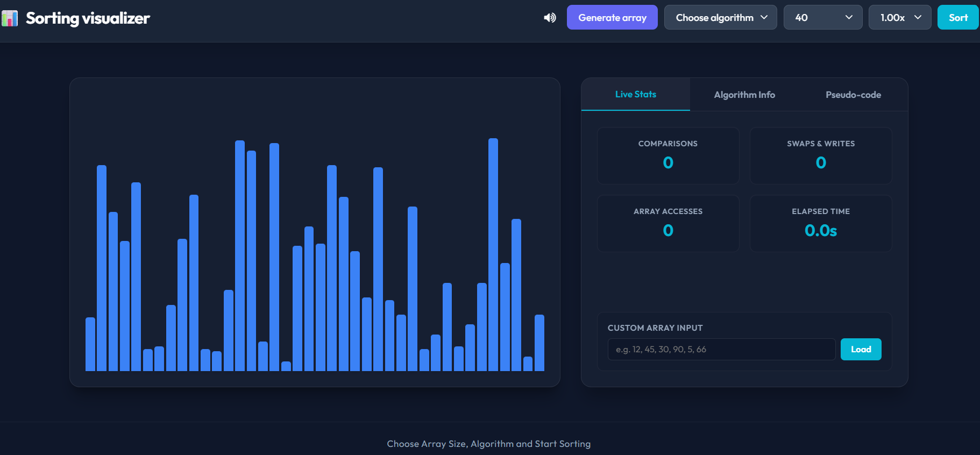Click the Sorting visualizer title text
The image size is (980, 455).
pyautogui.click(x=88, y=18)
